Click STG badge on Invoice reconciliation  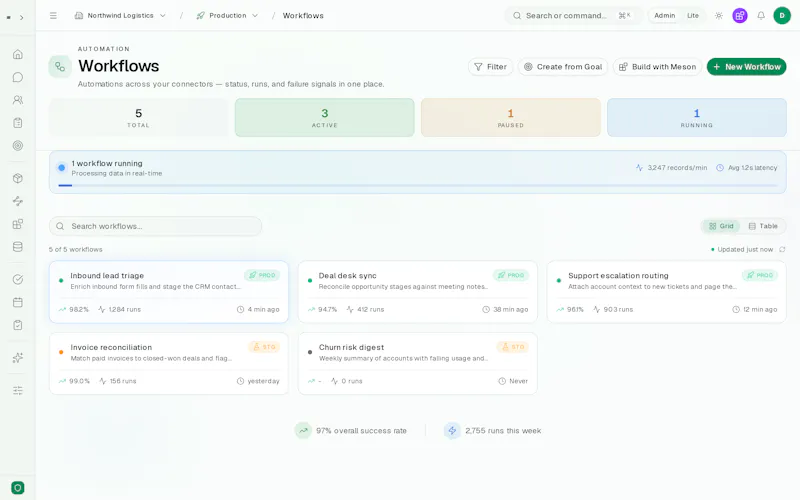[x=264, y=347]
